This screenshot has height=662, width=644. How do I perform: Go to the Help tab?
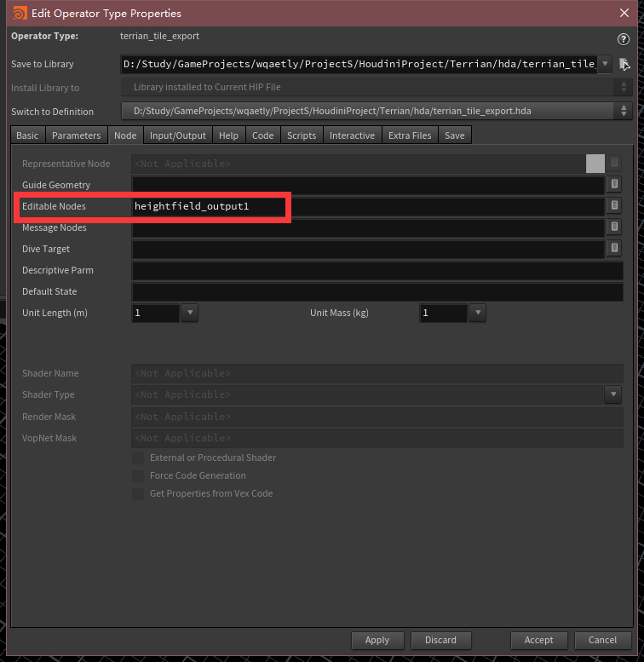tap(229, 135)
